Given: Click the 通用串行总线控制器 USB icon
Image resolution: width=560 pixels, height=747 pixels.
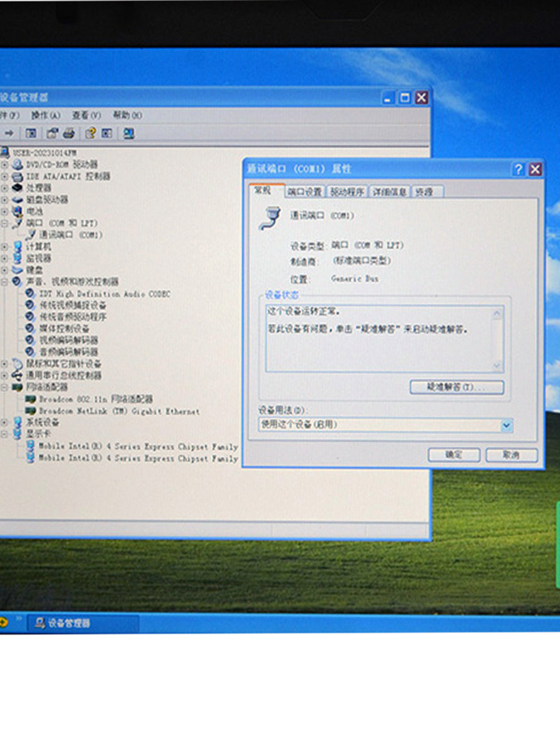Looking at the screenshot, I should [x=17, y=375].
